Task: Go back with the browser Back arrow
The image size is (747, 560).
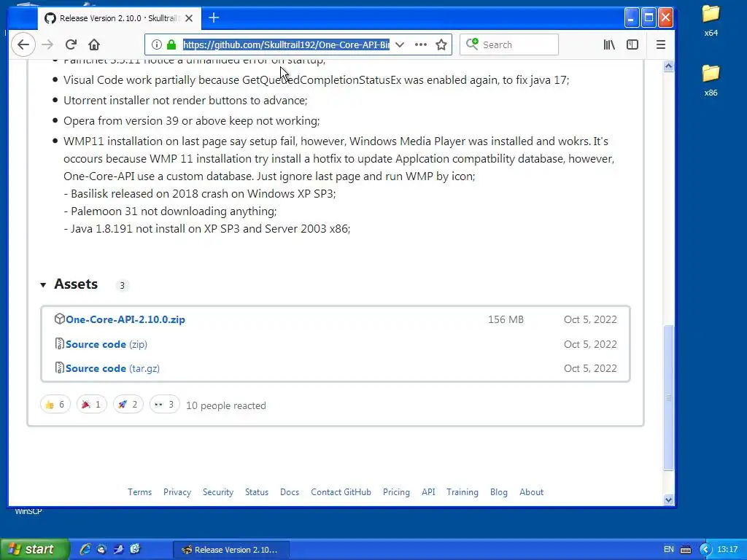Action: pos(23,44)
